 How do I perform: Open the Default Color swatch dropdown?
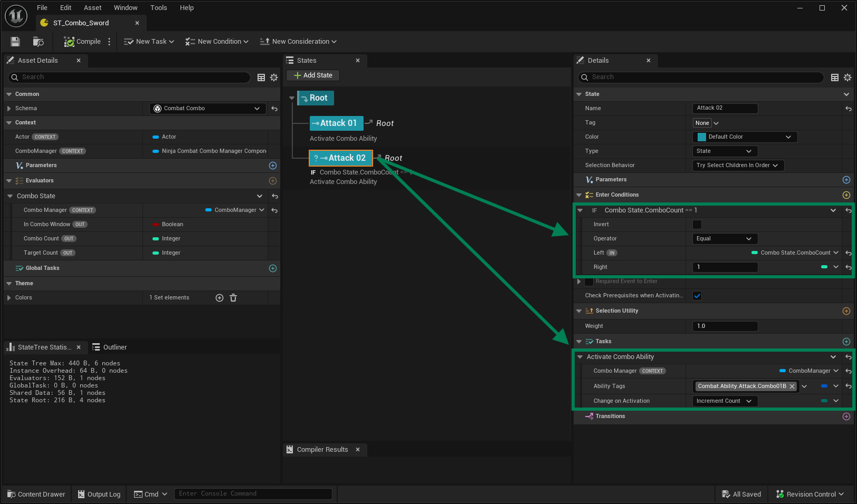coord(744,137)
